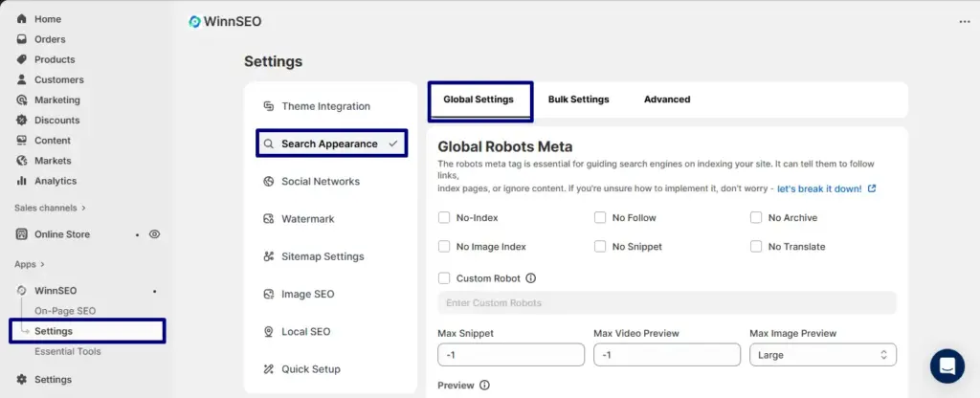This screenshot has width=980, height=398.
Task: Click the Sitemap Settings icon
Action: [269, 256]
